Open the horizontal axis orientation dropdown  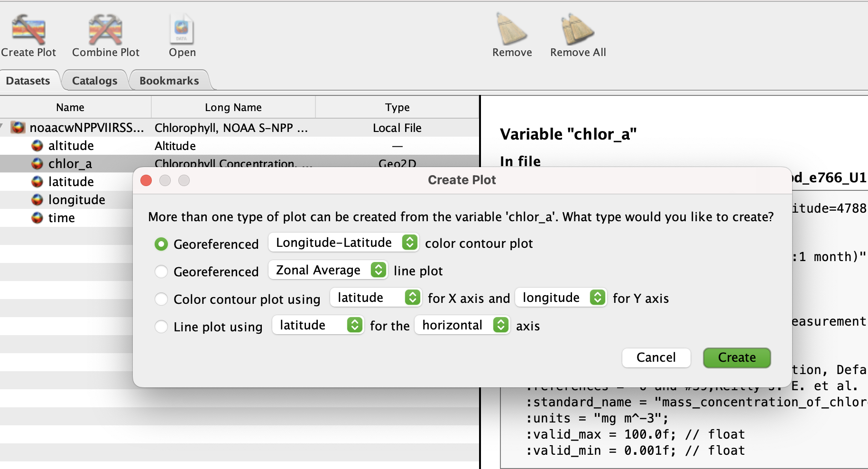462,325
